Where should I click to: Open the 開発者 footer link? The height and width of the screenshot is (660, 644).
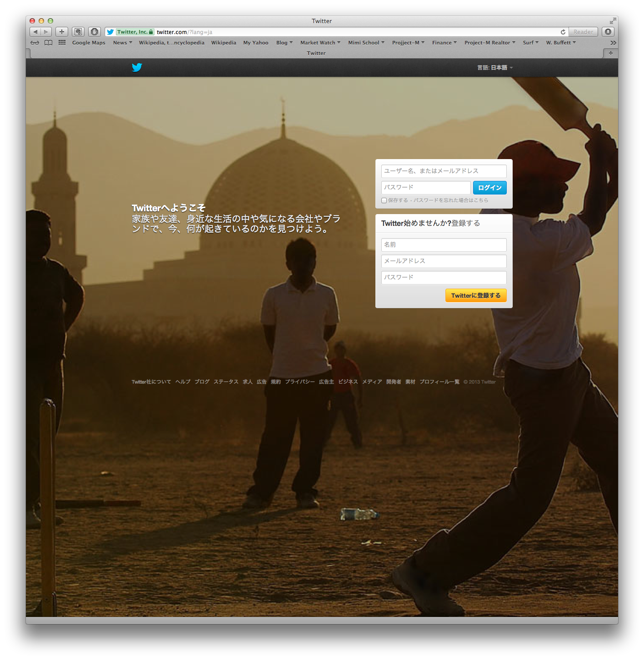point(394,382)
